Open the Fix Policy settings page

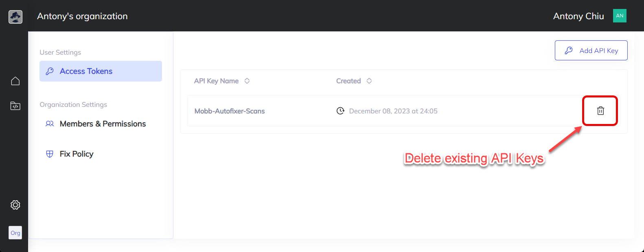[77, 154]
